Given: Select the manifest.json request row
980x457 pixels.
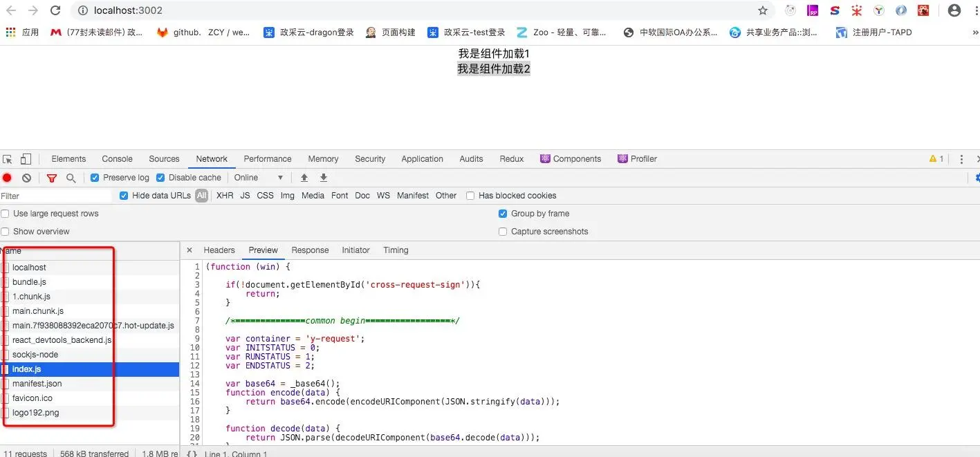Looking at the screenshot, I should coord(90,384).
